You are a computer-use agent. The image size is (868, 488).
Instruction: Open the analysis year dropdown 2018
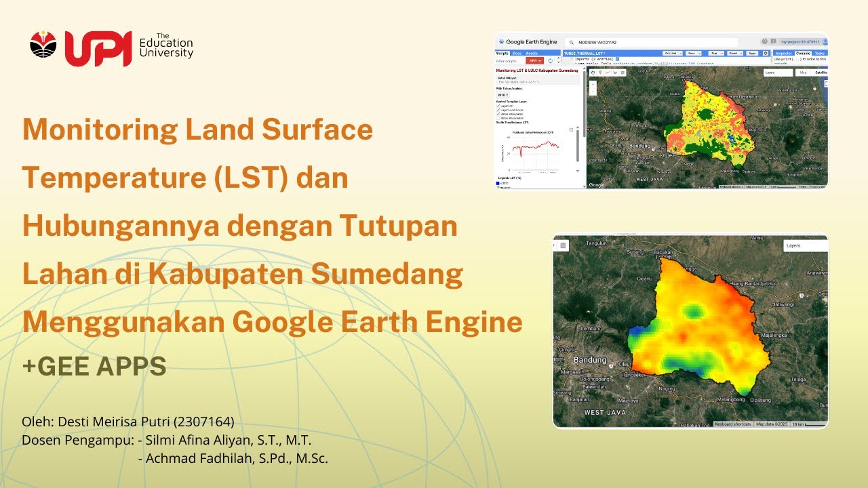click(x=502, y=95)
